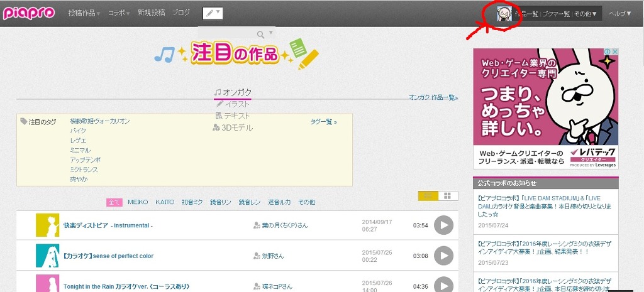644x292 pixels.
Task: Click tag ミクトランス
Action: 84,170
